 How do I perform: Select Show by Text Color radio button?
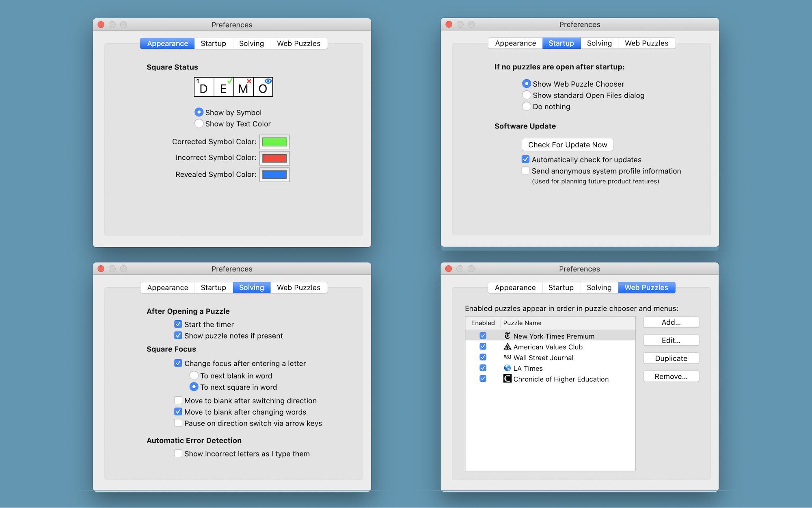point(199,124)
